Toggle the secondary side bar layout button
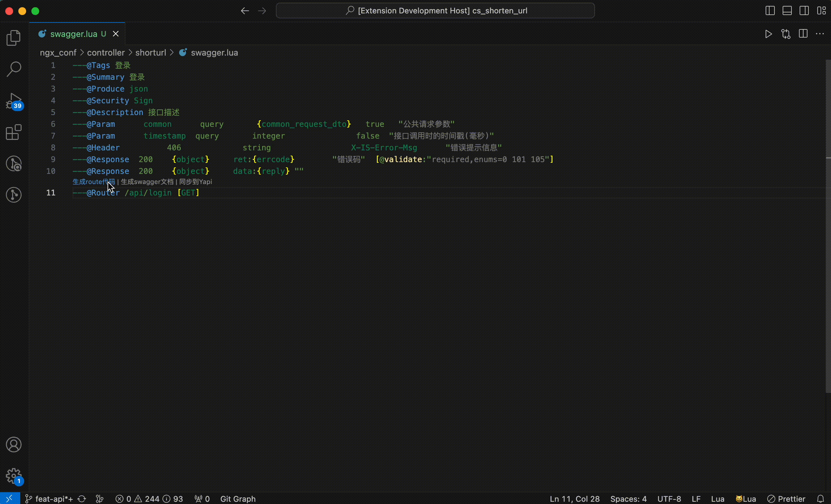 point(804,11)
